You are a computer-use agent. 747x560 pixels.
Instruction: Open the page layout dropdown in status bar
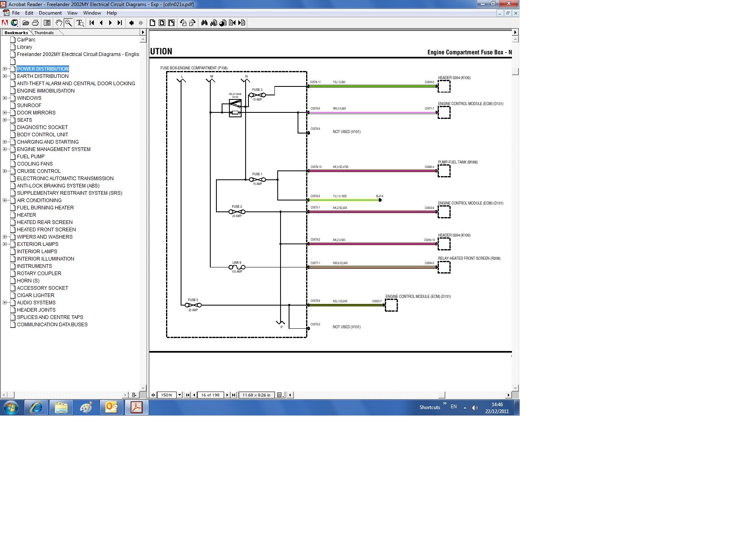coord(280,395)
